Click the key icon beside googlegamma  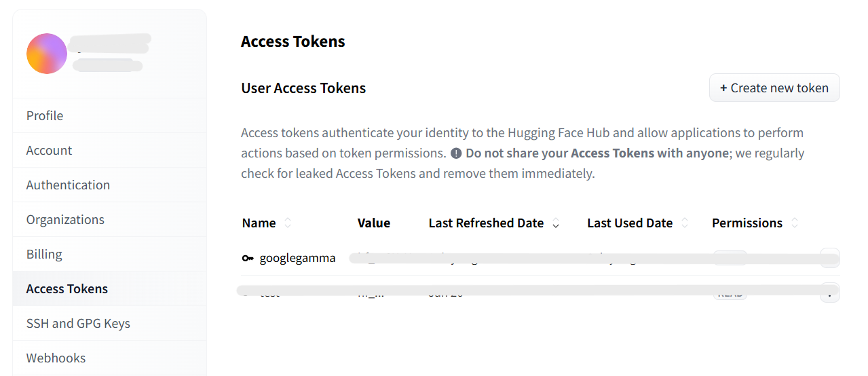tap(248, 259)
